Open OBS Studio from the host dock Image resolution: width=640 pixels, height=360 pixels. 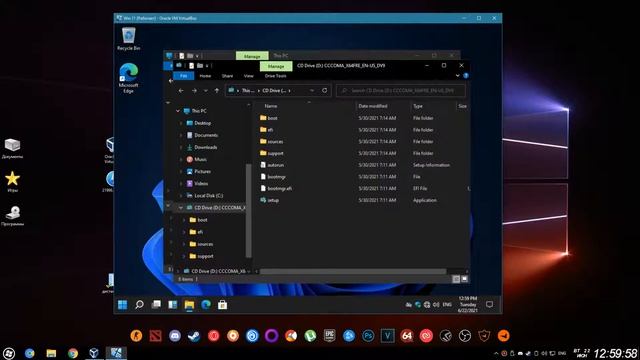[x=464, y=336]
